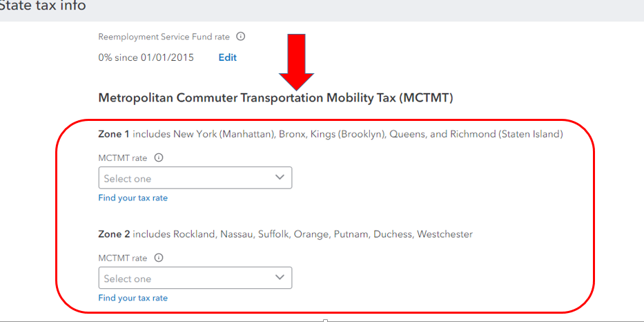Click the 'MCTMT rate' label under Zone 1
Viewport: 644px width, 322px height.
[123, 158]
